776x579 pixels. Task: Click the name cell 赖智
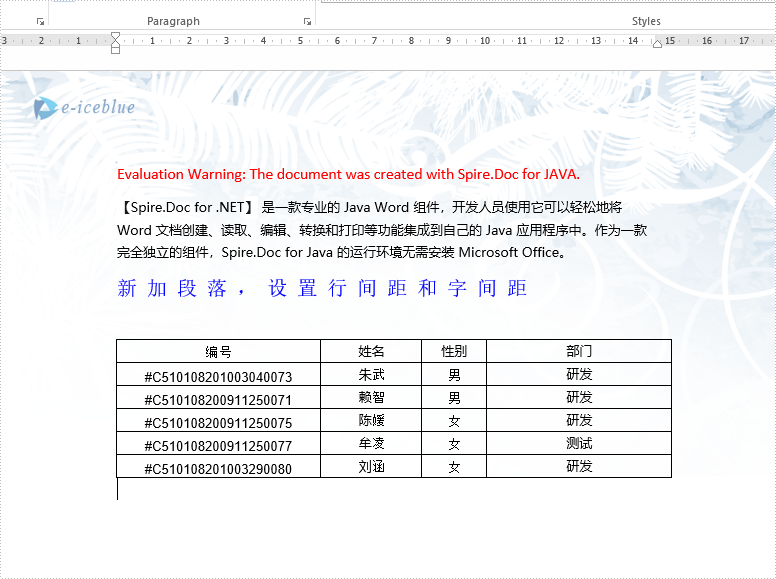click(371, 397)
